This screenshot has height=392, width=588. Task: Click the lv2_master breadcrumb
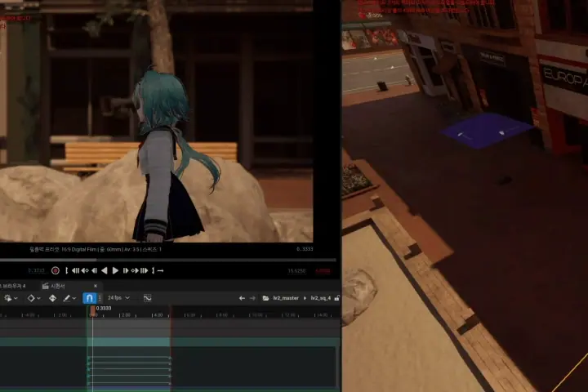pyautogui.click(x=286, y=298)
